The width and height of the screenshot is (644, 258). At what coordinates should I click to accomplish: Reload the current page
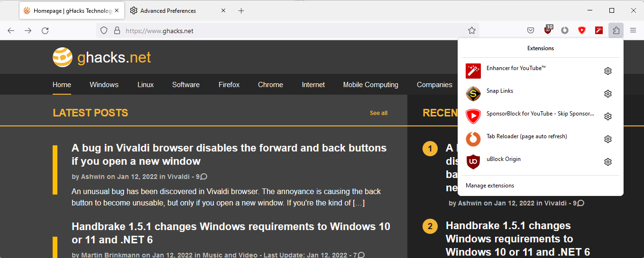point(45,30)
